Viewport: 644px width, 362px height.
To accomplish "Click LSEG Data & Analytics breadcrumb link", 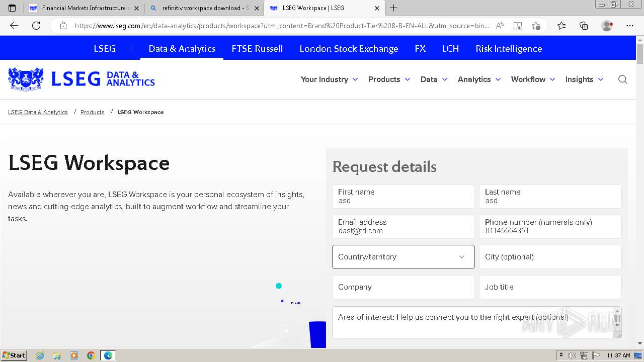I will coord(38,112).
